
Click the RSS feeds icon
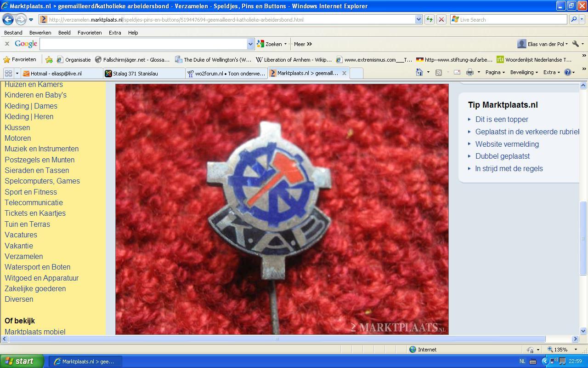pos(439,72)
